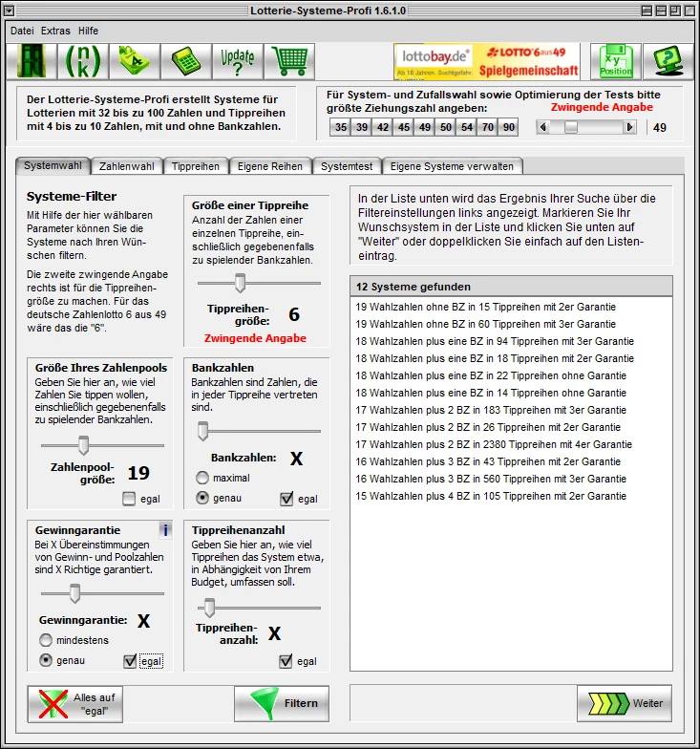
Task: Open the shopping cart icon
Action: [x=289, y=61]
